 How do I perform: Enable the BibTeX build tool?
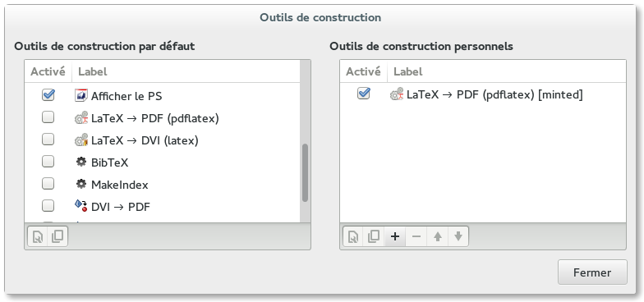[48, 162]
